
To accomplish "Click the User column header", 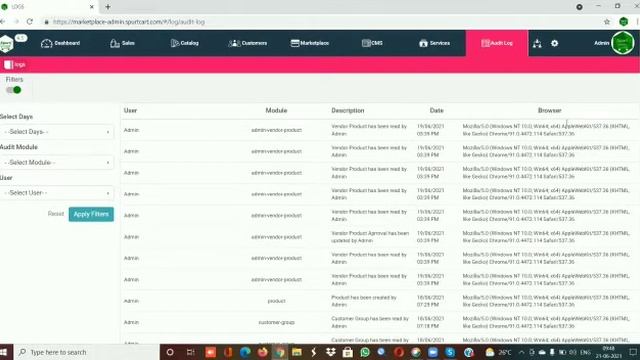I will (130, 111).
